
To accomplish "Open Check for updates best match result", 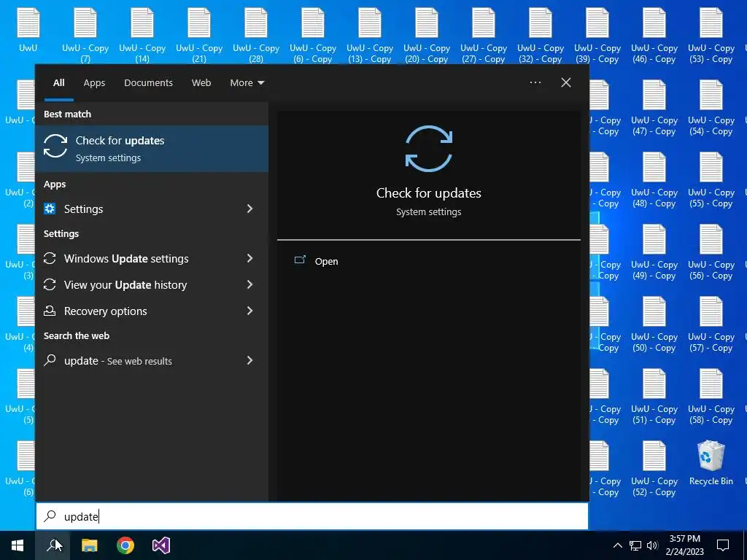I will point(152,149).
